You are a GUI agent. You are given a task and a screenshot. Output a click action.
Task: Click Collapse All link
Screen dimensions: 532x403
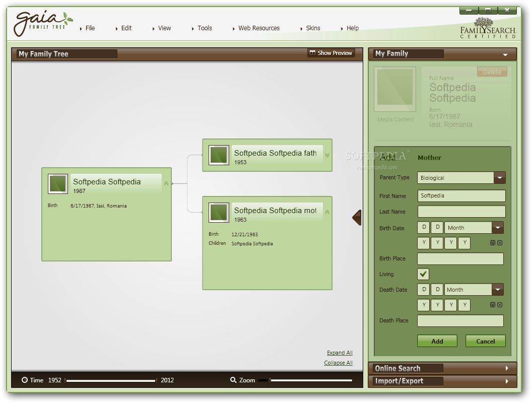[x=338, y=363]
